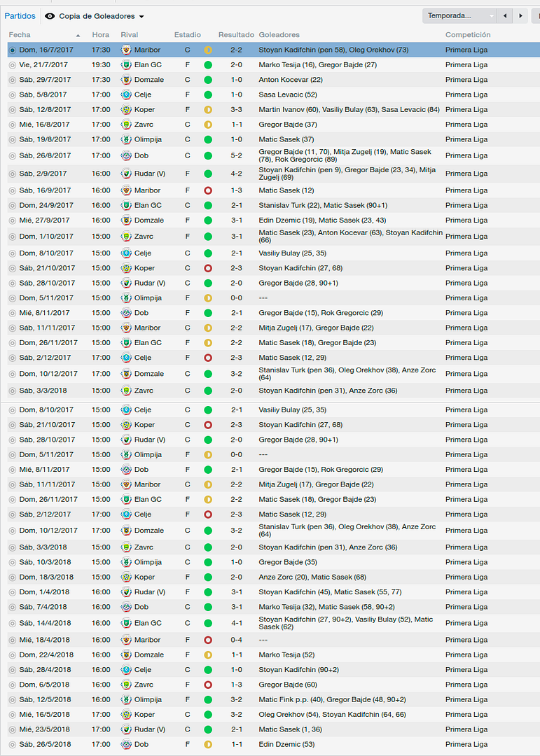Click green win indicator for 12/5/2018 Olimpija
The width and height of the screenshot is (540, 756).
pyautogui.click(x=208, y=699)
